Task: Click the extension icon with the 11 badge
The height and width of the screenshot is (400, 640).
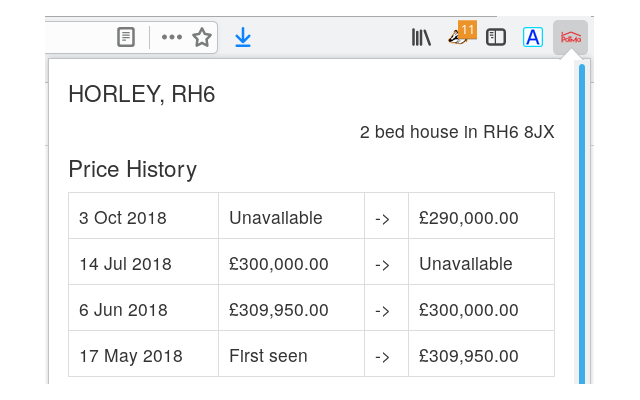Action: click(462, 33)
